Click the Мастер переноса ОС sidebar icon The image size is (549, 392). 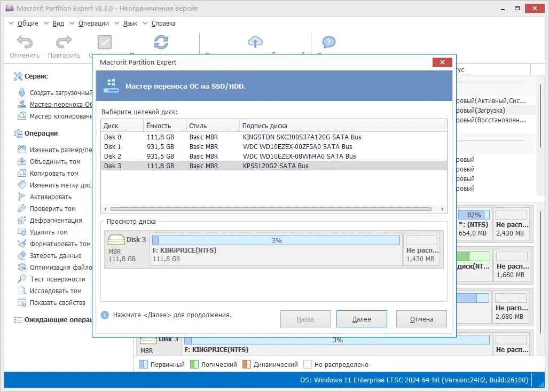(x=22, y=104)
